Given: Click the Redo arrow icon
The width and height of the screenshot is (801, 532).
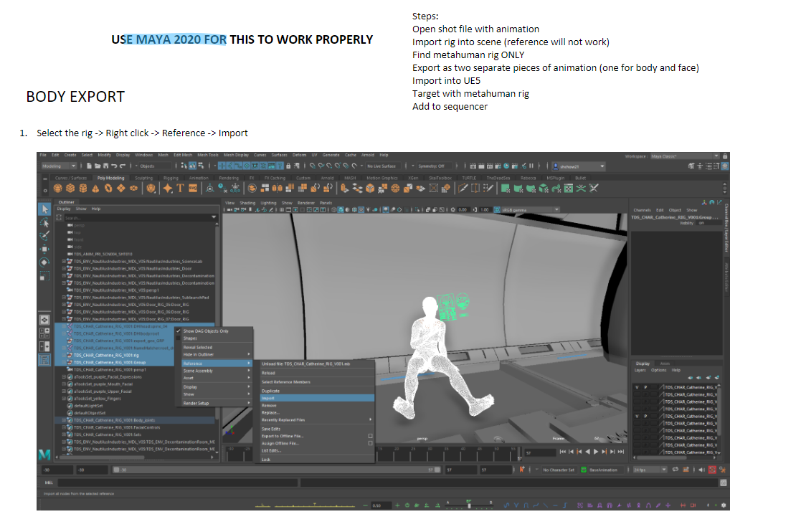Looking at the screenshot, I should pos(122,166).
